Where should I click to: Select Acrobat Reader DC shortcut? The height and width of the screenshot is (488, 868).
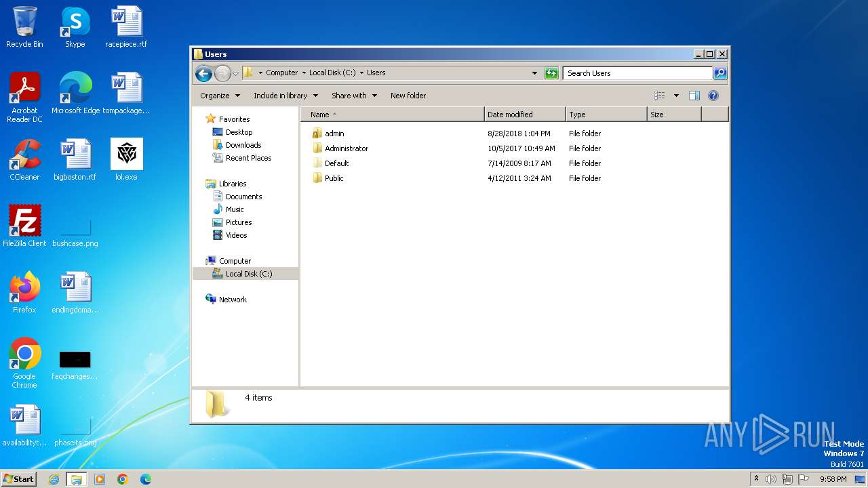pyautogui.click(x=24, y=98)
